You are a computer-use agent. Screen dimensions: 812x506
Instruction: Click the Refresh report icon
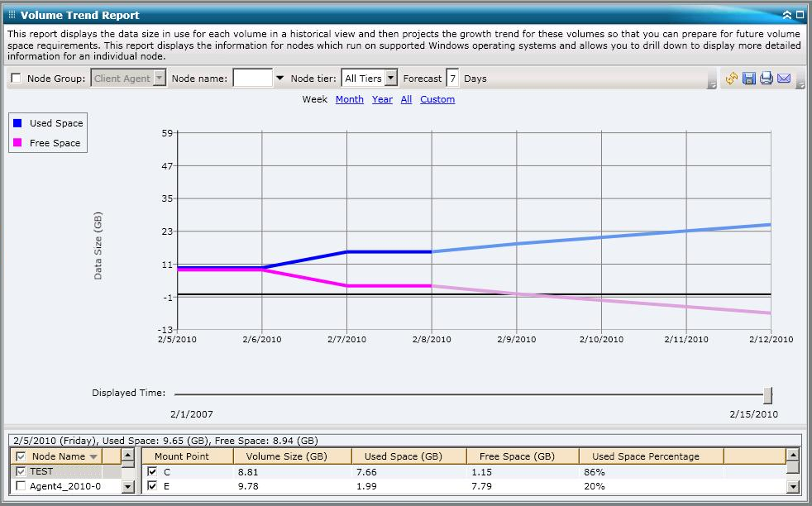click(x=732, y=79)
